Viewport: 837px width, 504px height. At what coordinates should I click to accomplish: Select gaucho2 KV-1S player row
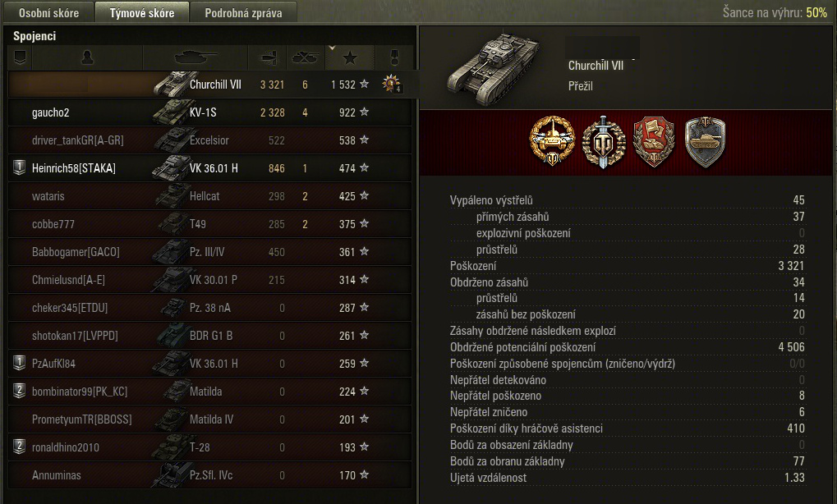(209, 112)
